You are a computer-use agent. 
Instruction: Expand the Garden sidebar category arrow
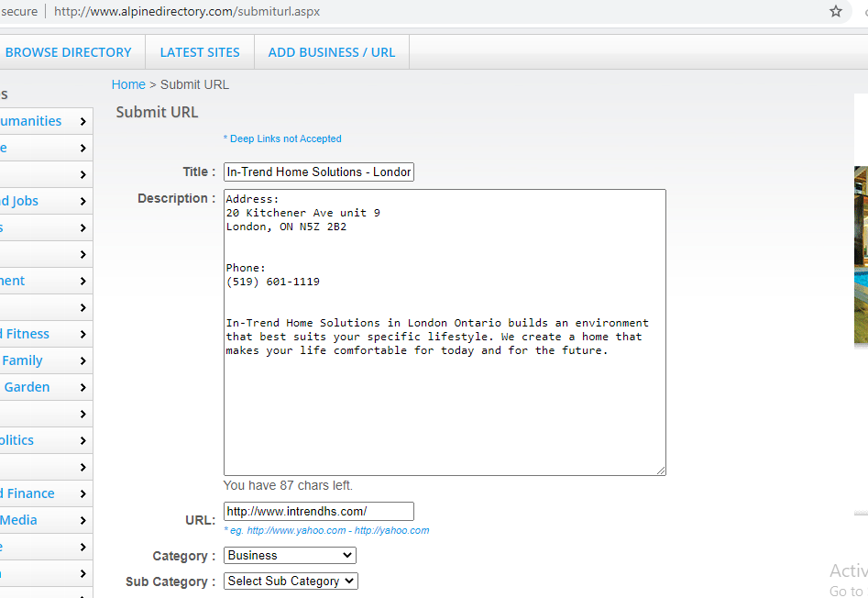tap(83, 387)
